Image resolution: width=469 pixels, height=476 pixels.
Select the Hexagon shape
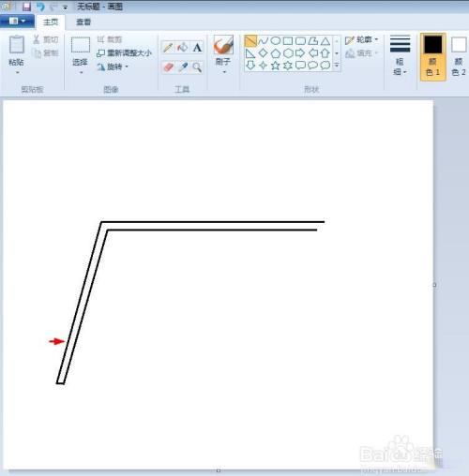point(288,53)
